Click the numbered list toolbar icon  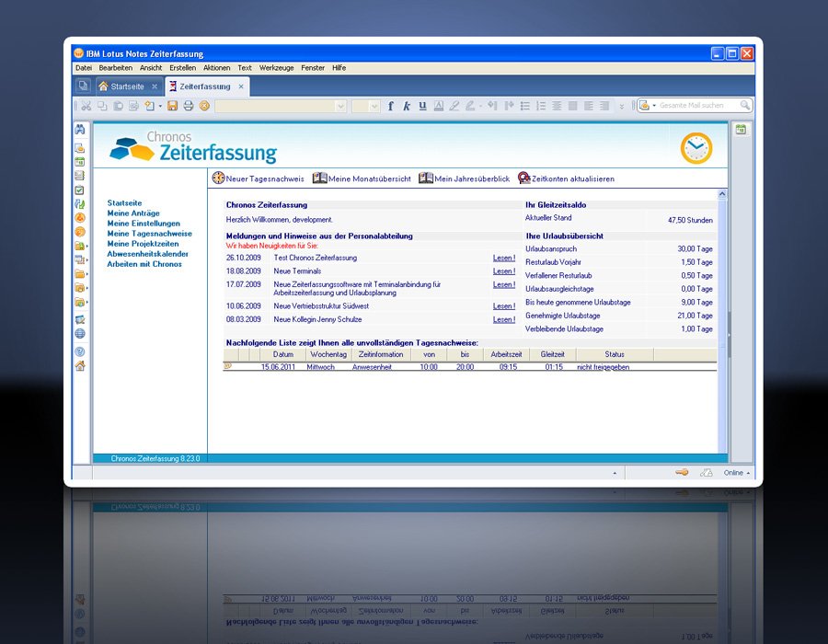(x=541, y=106)
